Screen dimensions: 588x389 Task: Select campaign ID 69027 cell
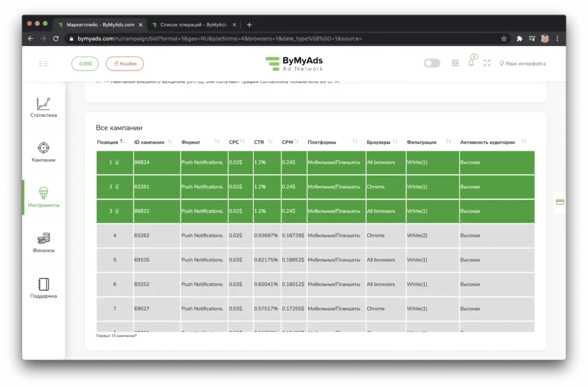157,309
